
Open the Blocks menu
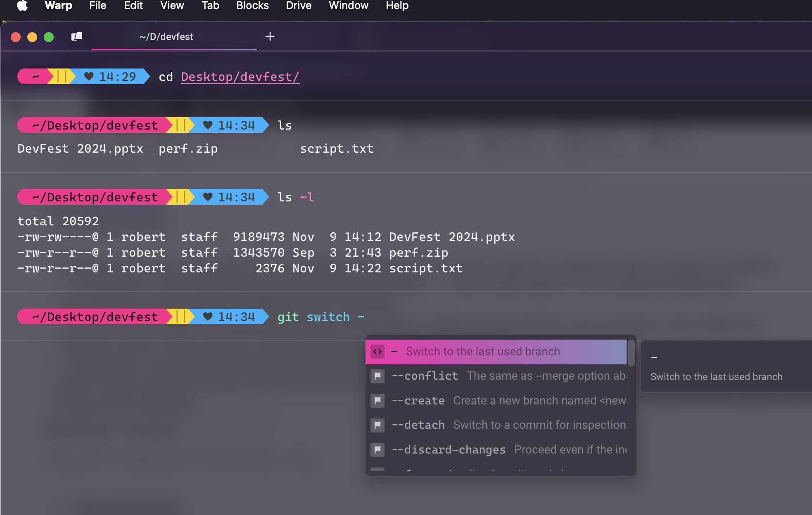(252, 6)
